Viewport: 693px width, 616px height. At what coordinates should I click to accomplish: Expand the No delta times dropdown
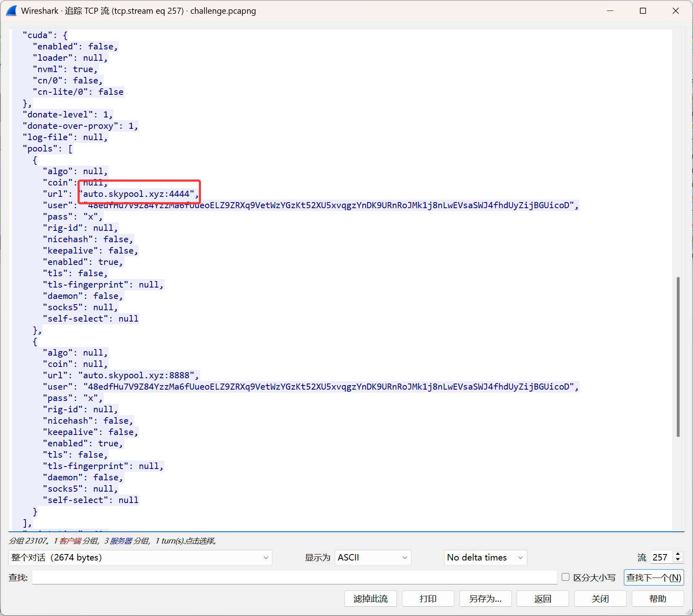click(486, 557)
